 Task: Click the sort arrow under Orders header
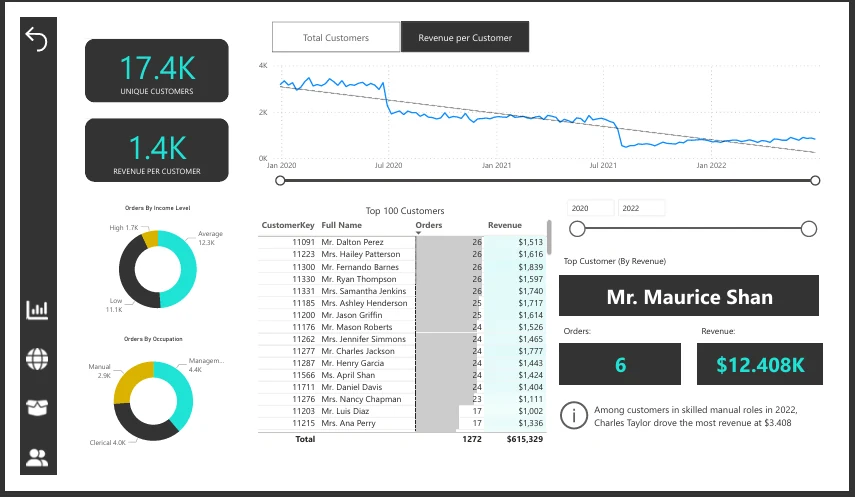coord(418,233)
